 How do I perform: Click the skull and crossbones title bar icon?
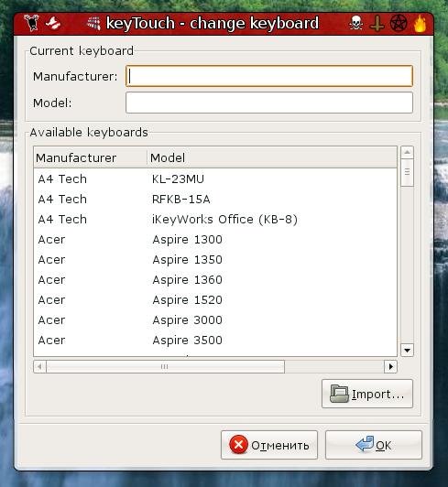[x=356, y=23]
